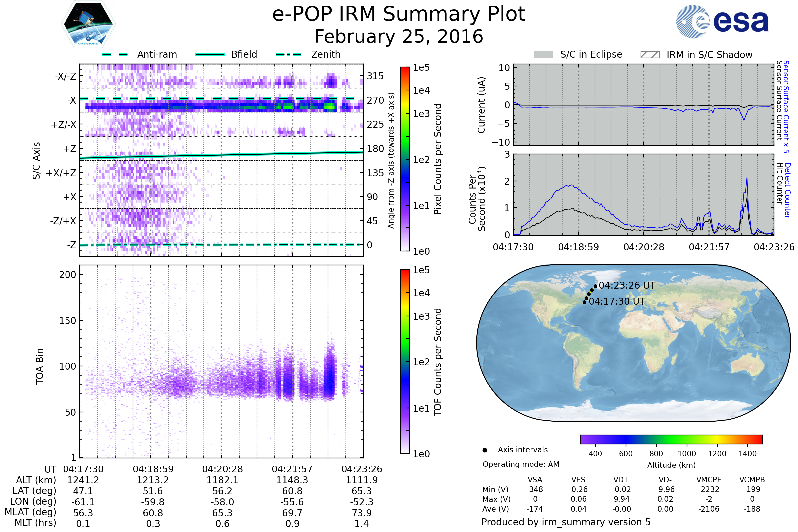This screenshot has height=532, width=798.
Task: Click the e-POP IRM Summary Plot title
Action: 399,14
